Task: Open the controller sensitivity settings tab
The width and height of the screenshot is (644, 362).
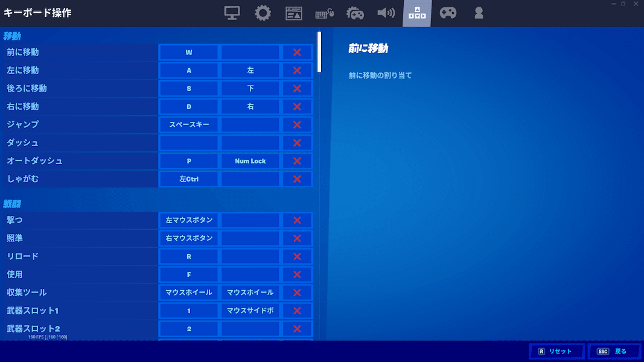Action: click(x=355, y=13)
